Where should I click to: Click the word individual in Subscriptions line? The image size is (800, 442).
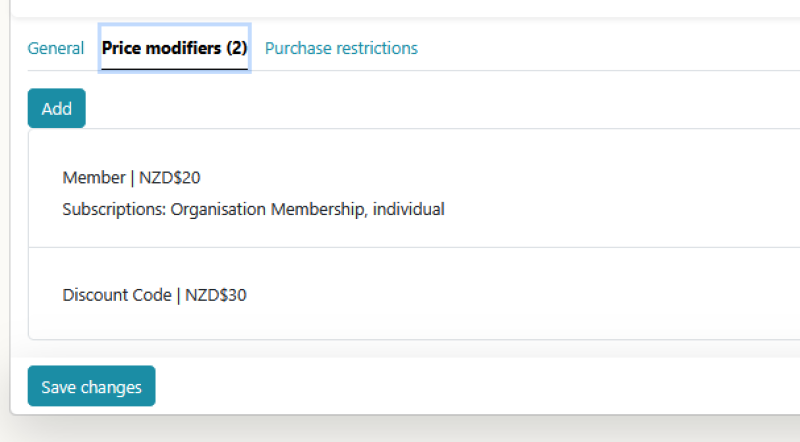coord(408,210)
